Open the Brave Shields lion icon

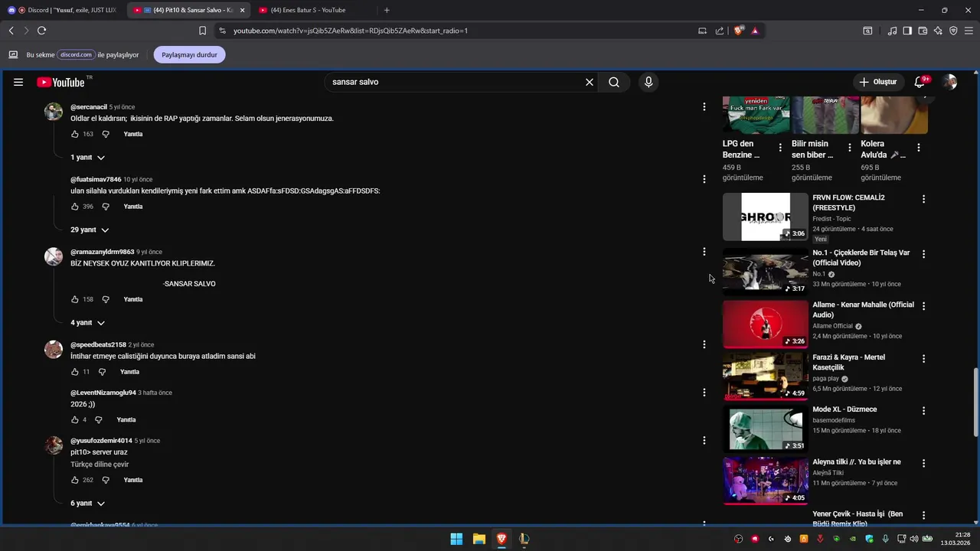738,31
